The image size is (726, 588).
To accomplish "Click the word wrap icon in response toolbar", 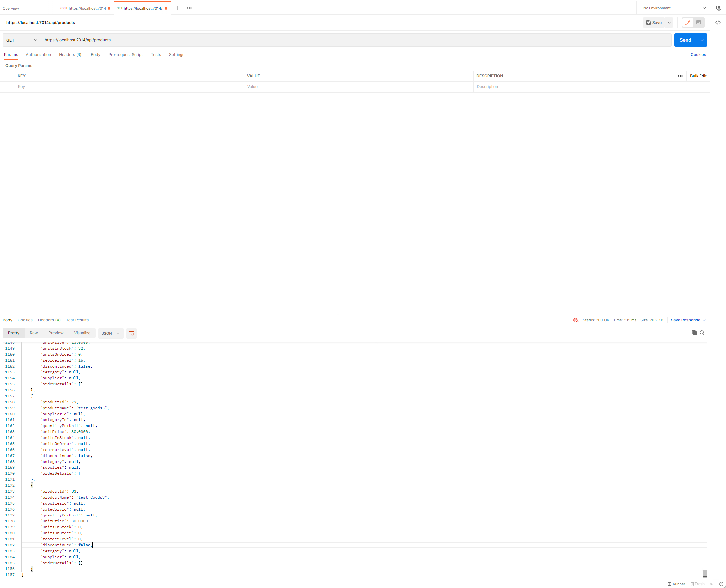I will (131, 333).
